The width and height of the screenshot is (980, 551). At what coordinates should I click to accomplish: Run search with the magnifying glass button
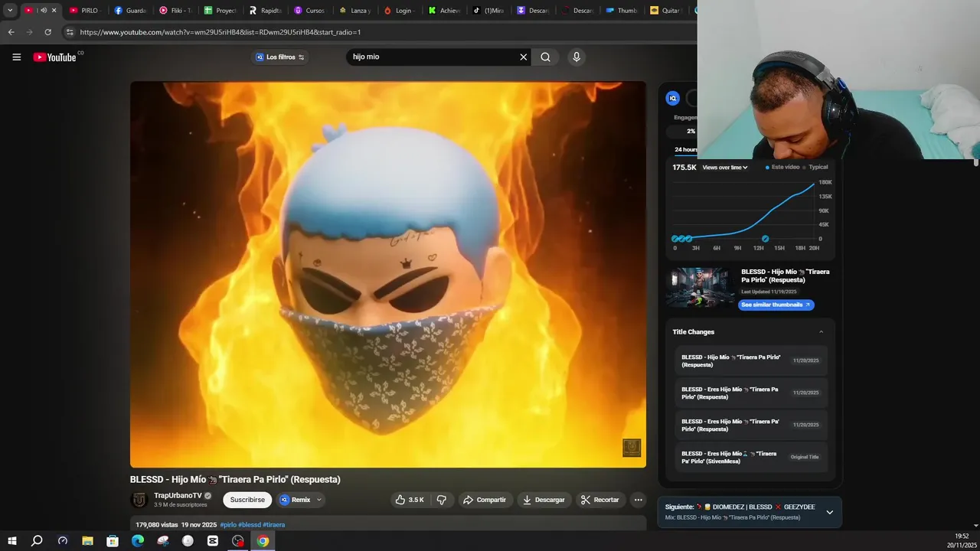tap(545, 57)
